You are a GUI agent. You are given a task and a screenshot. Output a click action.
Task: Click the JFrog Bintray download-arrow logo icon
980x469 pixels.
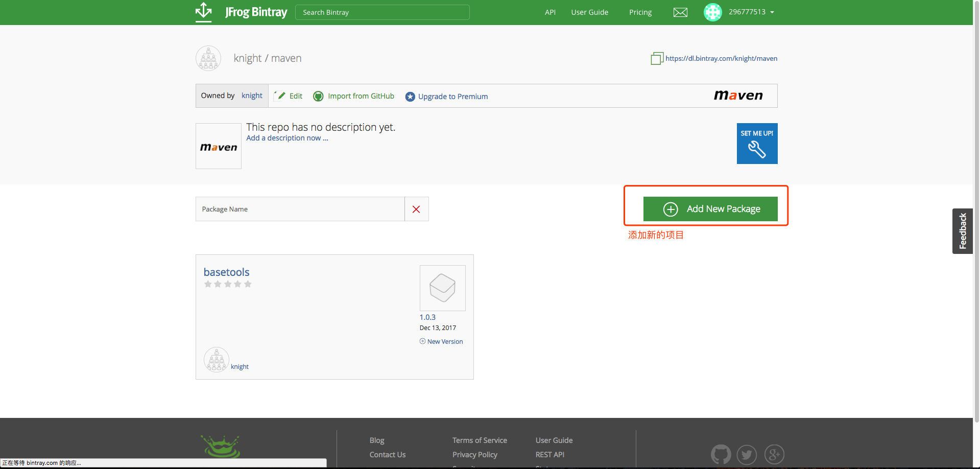pos(204,12)
